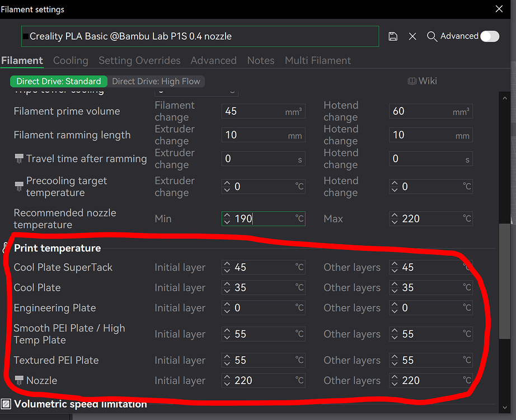Edit Nozzle initial layer temperature field
Image resolution: width=516 pixels, height=420 pixels.
[x=263, y=380]
